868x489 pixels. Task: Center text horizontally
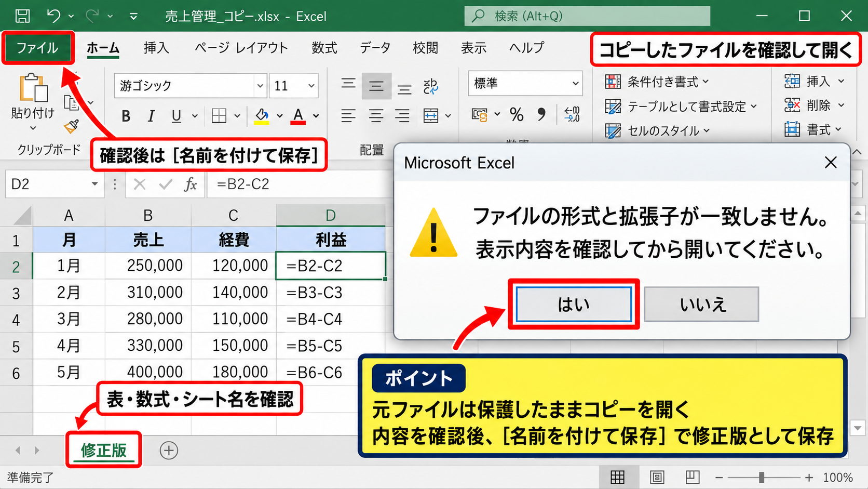click(x=376, y=115)
